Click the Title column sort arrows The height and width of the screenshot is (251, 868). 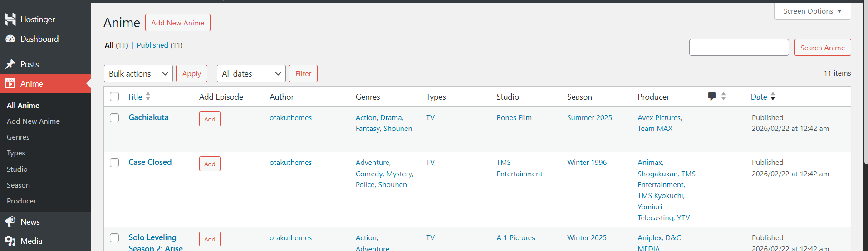click(148, 97)
